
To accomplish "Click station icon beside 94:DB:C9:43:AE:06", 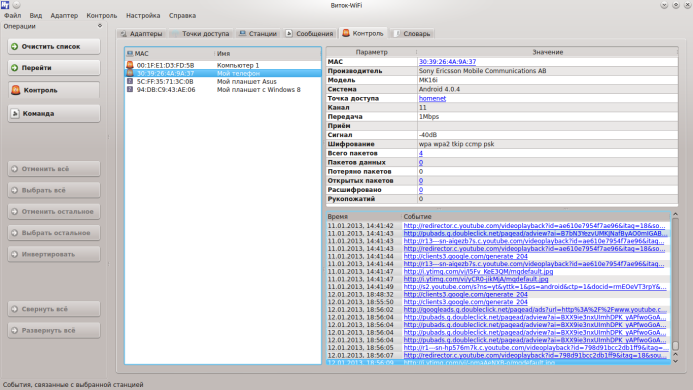I will (130, 89).
